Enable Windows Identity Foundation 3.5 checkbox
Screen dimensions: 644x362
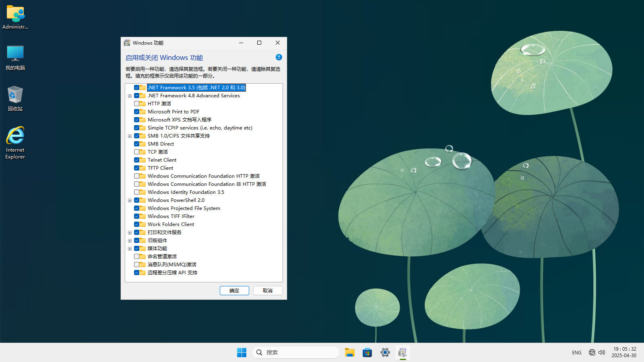(x=136, y=192)
